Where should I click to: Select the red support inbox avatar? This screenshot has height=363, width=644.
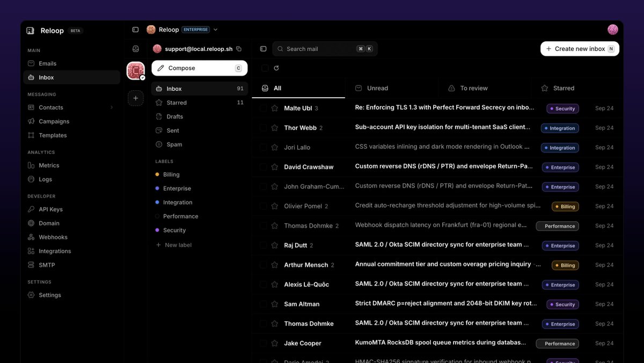[136, 70]
